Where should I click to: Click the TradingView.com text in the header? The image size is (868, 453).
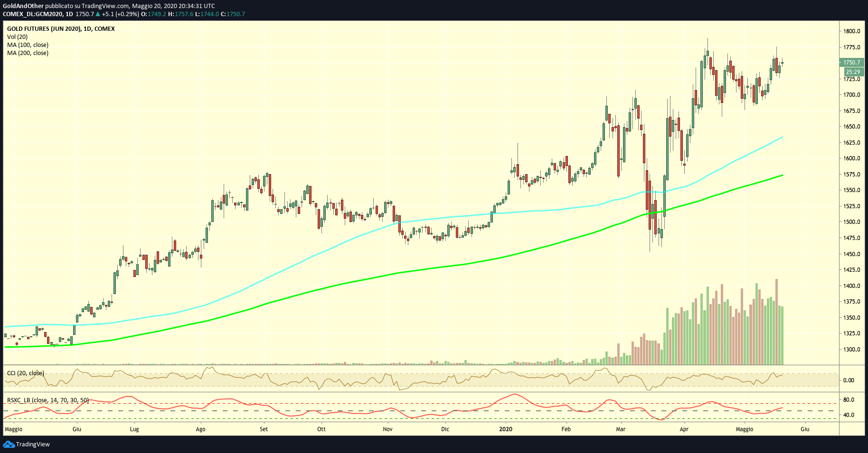(x=105, y=6)
